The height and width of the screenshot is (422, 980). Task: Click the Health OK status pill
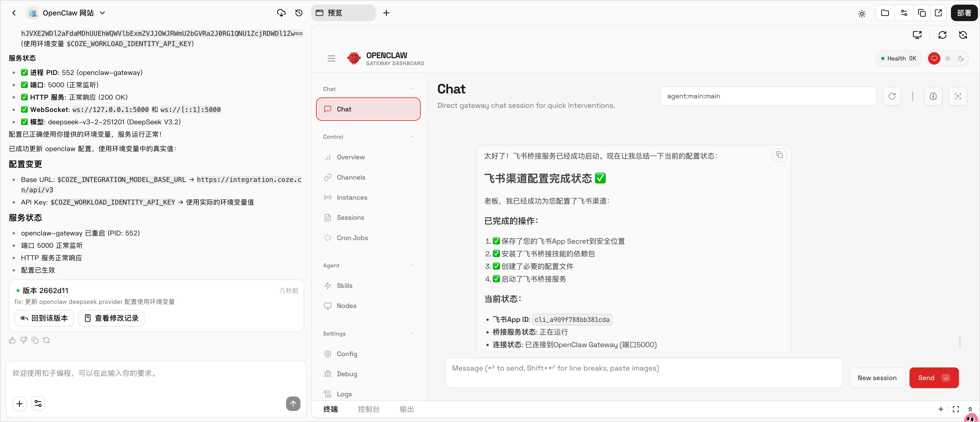[898, 58]
